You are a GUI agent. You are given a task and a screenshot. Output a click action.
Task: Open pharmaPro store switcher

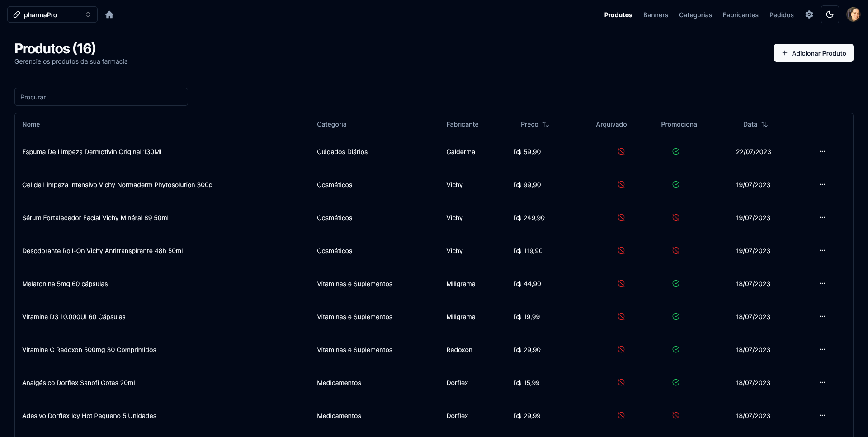[x=52, y=14]
